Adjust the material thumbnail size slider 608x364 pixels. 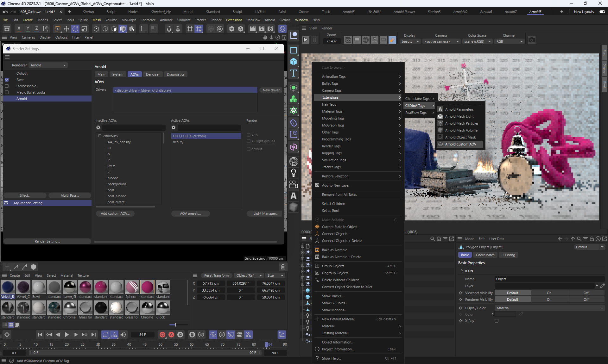click(175, 325)
